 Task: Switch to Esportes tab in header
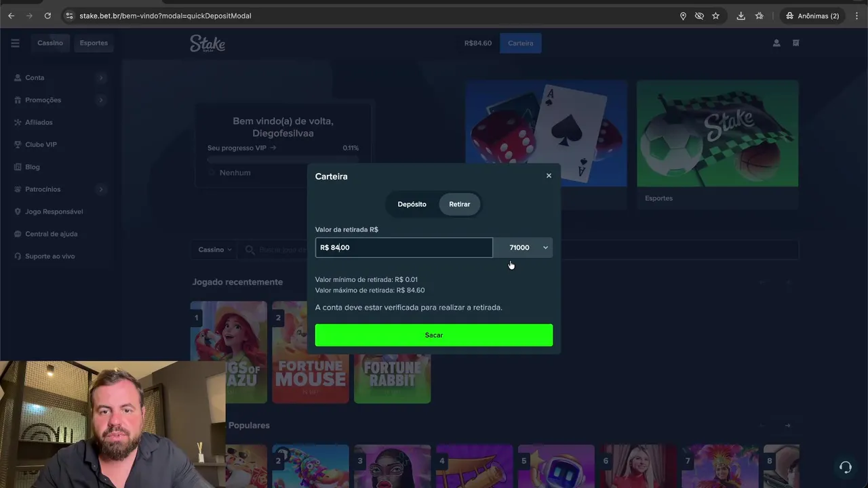[x=94, y=43]
